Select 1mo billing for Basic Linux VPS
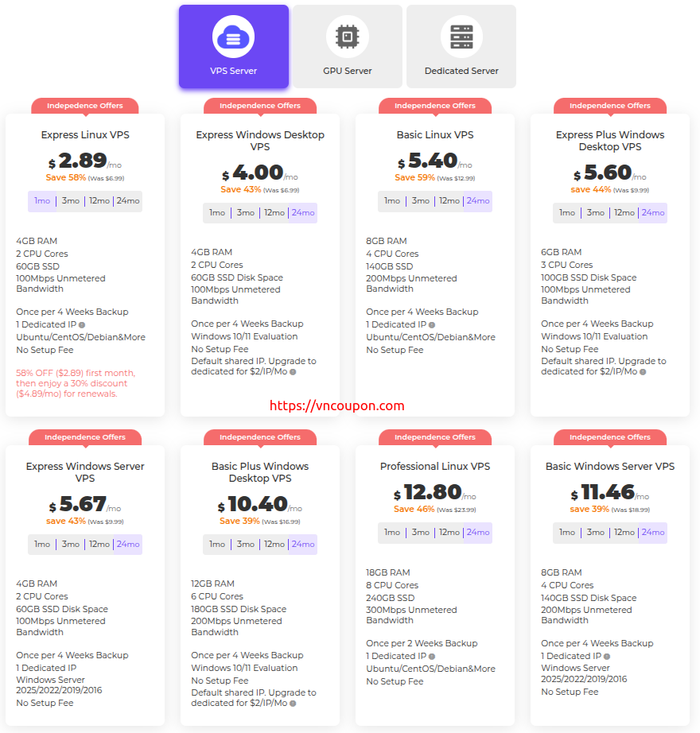This screenshot has height=733, width=700. [392, 201]
